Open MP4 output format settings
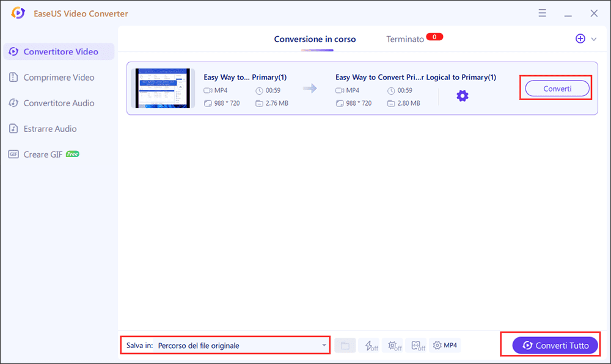 click(445, 345)
